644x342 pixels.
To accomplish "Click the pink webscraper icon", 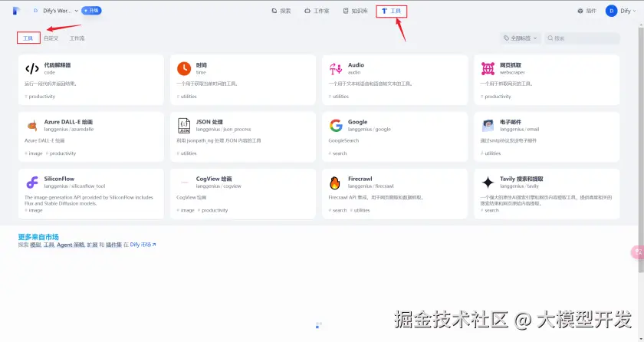I will point(488,68).
